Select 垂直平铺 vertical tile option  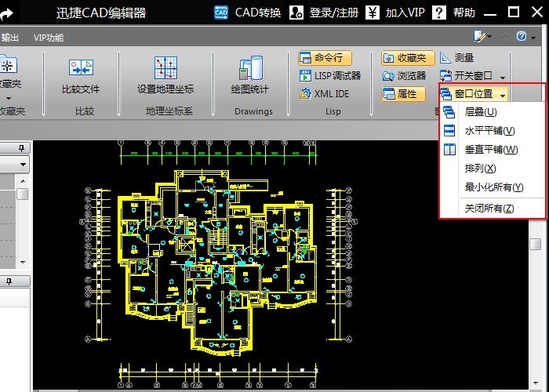tap(490, 150)
